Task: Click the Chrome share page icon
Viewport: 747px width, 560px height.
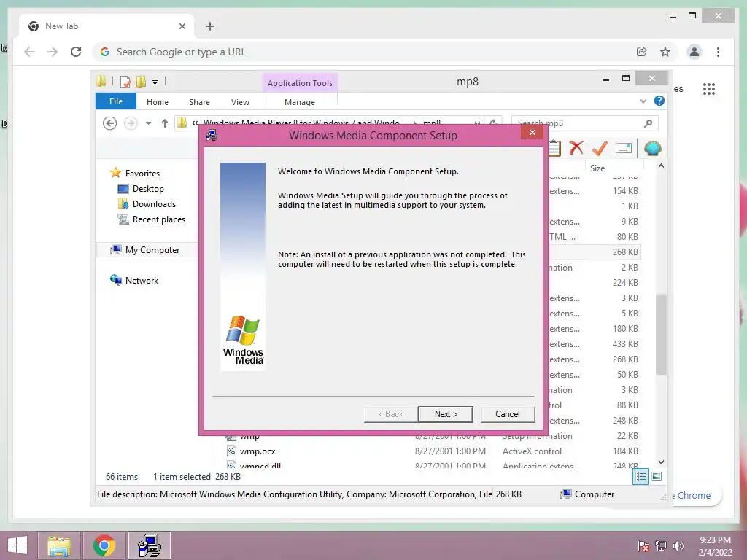Action: (x=642, y=52)
